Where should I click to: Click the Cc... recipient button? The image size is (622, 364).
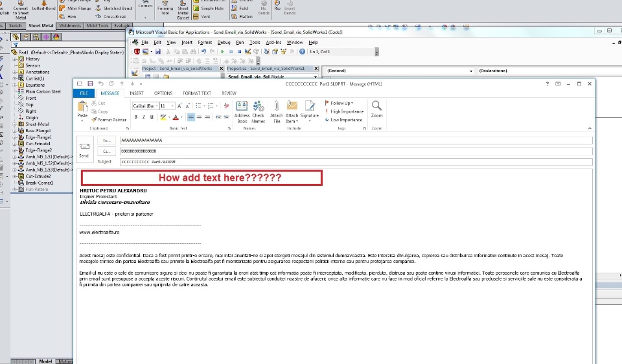pyautogui.click(x=106, y=151)
